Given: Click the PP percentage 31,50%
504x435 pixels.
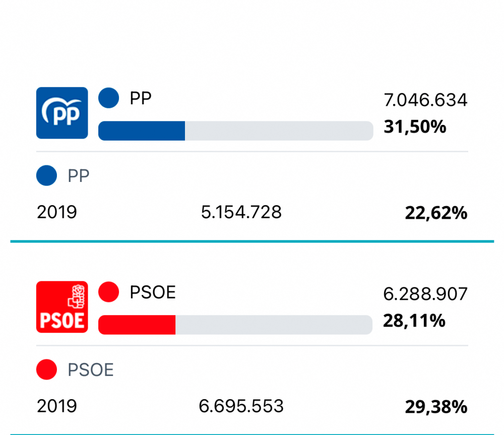Looking at the screenshot, I should pyautogui.click(x=415, y=127).
